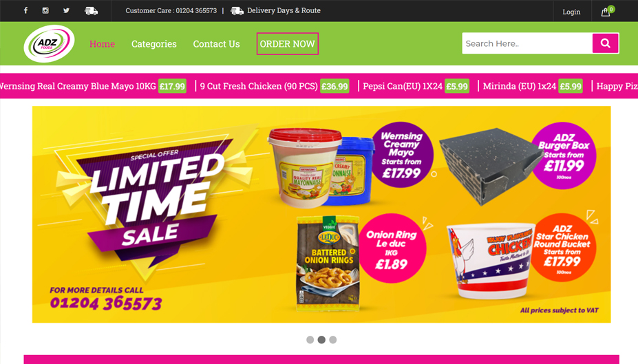638x364 pixels.
Task: Click the Limited Time Sale banner
Action: coord(321,214)
